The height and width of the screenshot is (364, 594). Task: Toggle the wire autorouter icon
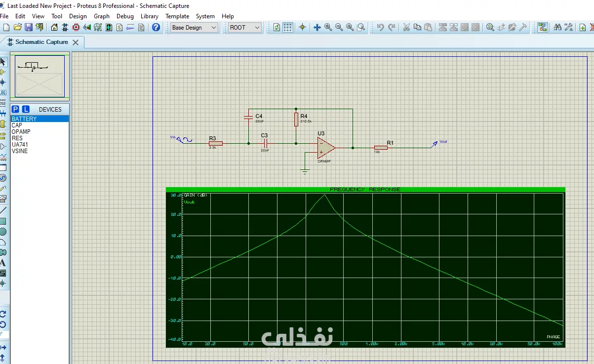543,28
